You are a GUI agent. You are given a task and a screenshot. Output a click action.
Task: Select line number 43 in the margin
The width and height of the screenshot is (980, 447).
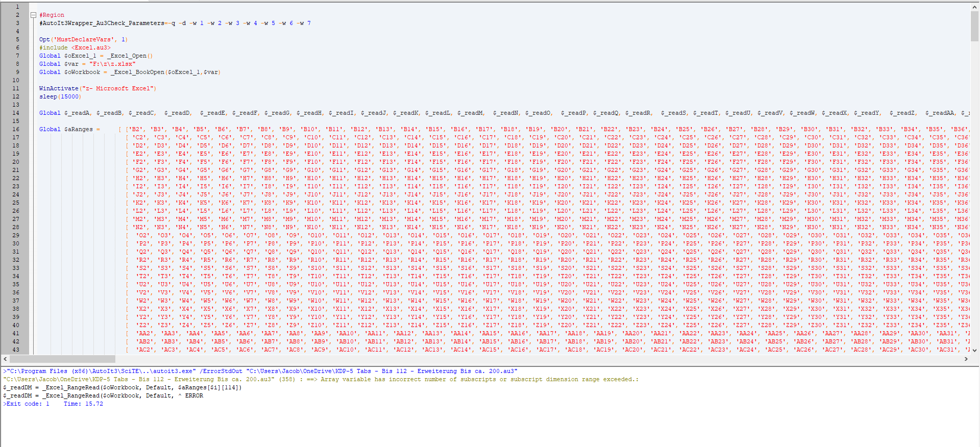(16, 350)
